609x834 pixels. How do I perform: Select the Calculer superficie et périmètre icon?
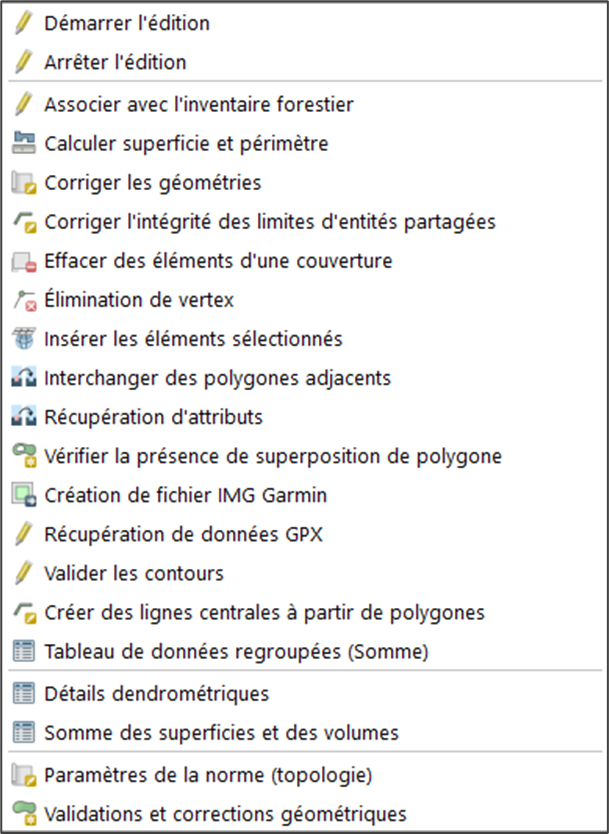(22, 143)
